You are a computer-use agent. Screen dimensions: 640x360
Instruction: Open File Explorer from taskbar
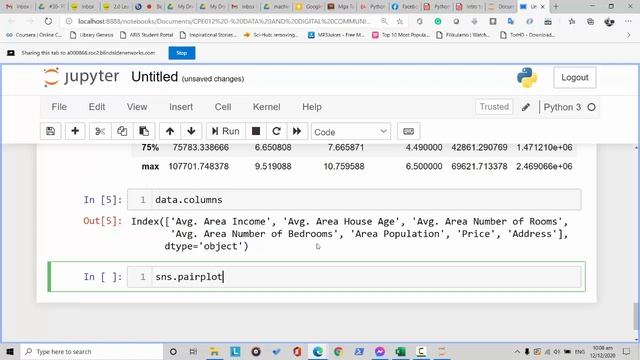tap(214, 351)
